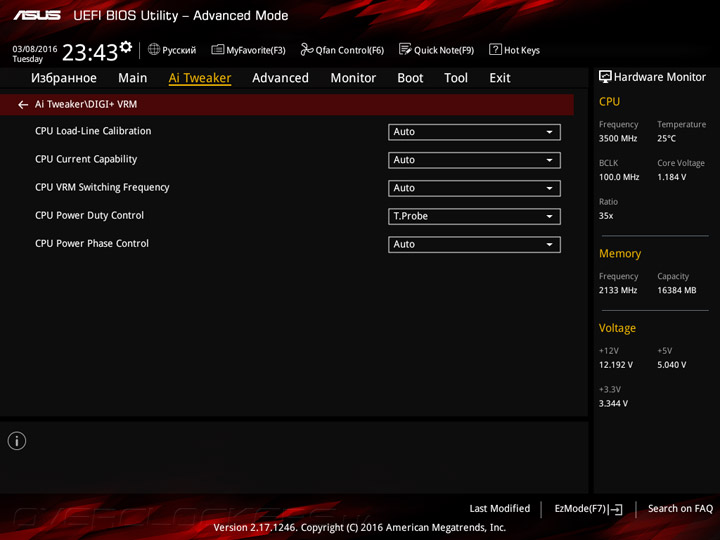Go to the Boot tab
The height and width of the screenshot is (540, 720).
point(410,78)
